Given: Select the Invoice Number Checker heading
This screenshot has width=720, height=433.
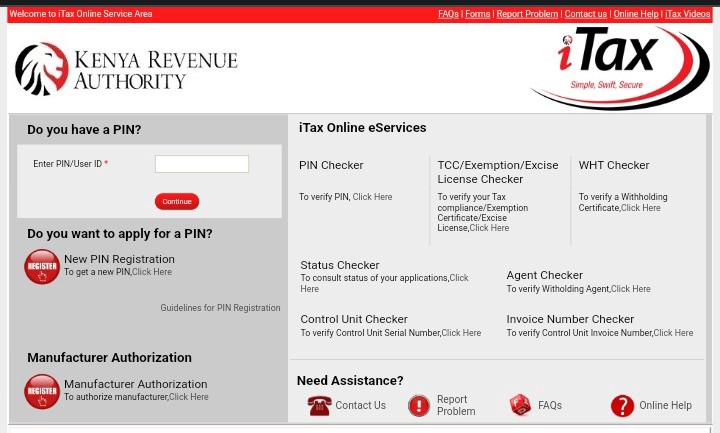Looking at the screenshot, I should 570,319.
